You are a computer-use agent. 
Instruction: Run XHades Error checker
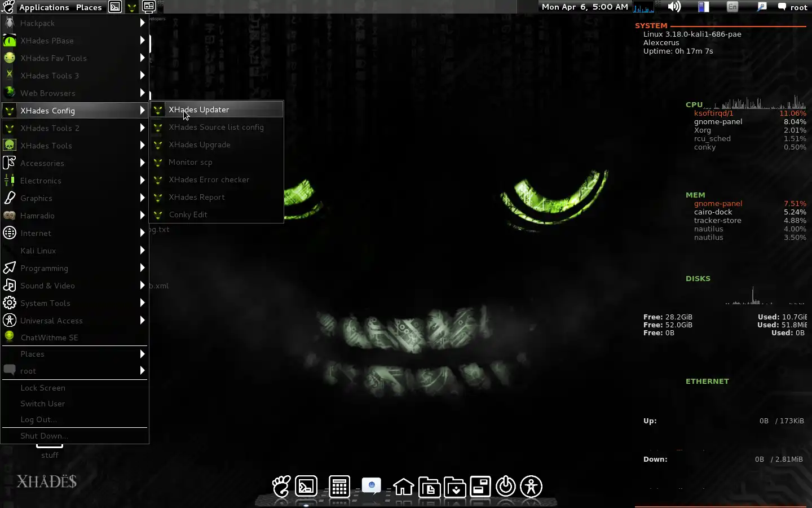tap(217, 179)
